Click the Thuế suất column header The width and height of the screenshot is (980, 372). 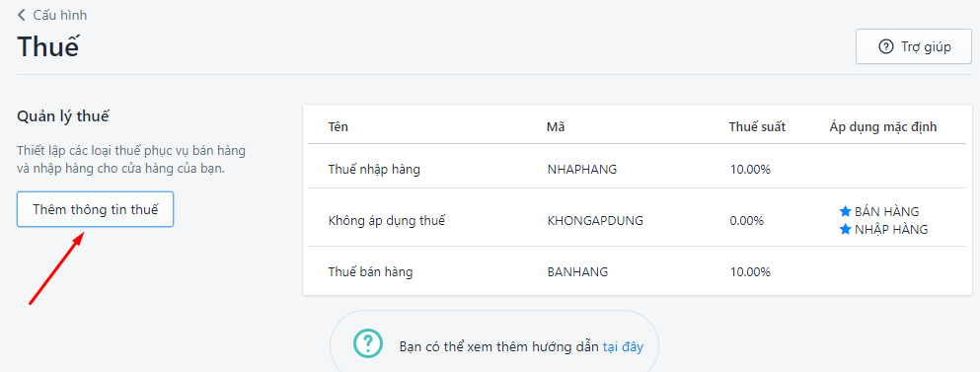click(x=757, y=127)
